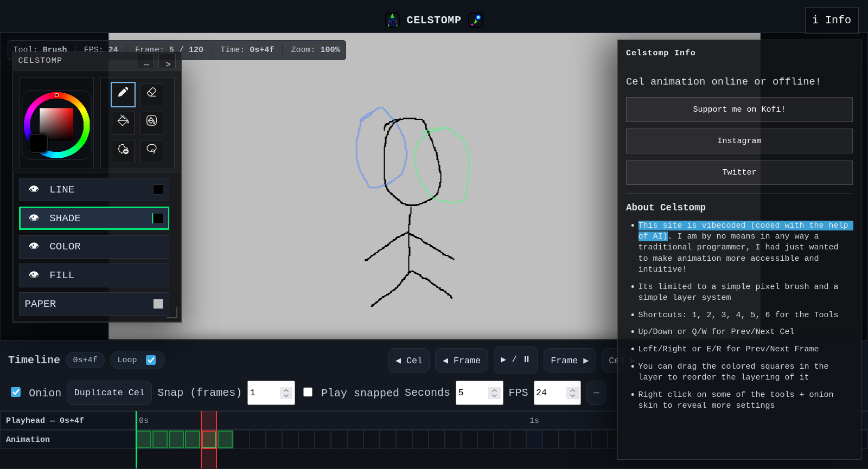Minimize the Celstomp tool panel

tap(145, 63)
